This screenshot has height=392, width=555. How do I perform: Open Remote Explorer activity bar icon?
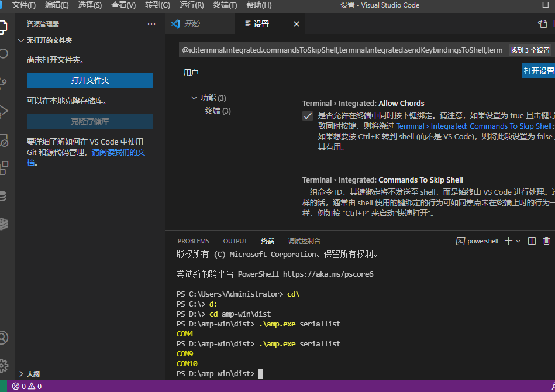pyautogui.click(x=4, y=140)
